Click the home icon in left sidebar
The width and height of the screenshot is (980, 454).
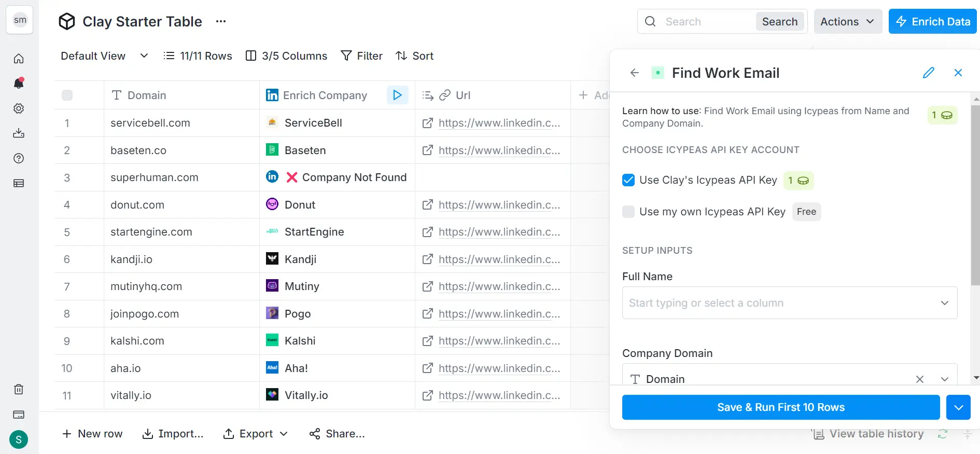click(19, 59)
